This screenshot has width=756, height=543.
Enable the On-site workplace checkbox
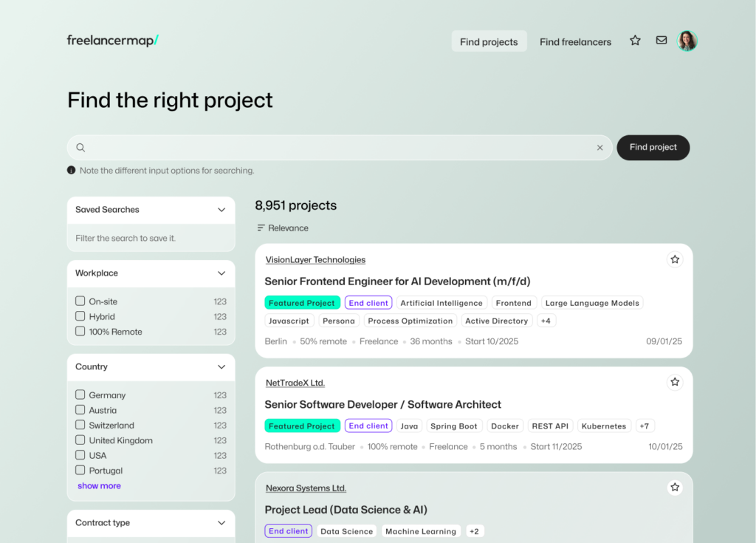click(x=80, y=301)
